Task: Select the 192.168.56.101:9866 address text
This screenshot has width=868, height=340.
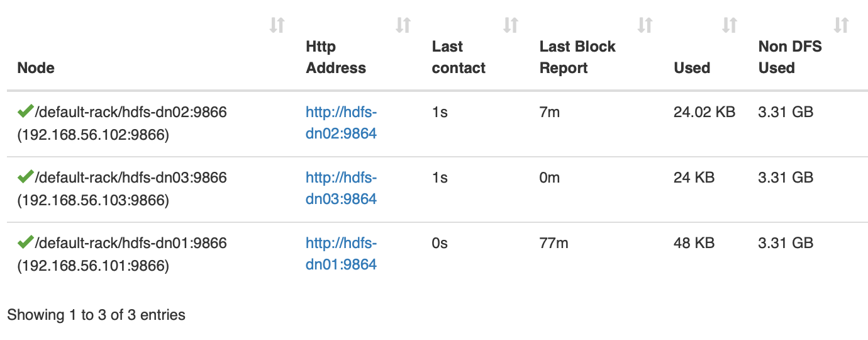Action: click(x=94, y=266)
